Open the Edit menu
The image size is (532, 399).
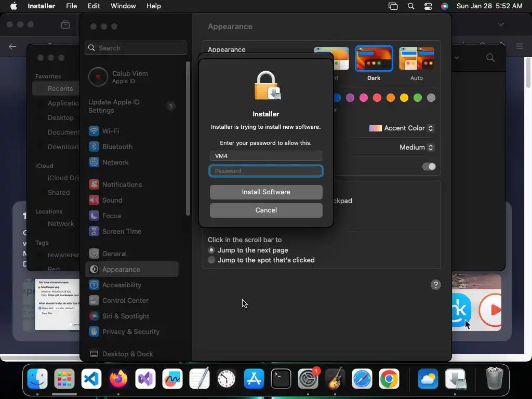(x=94, y=6)
